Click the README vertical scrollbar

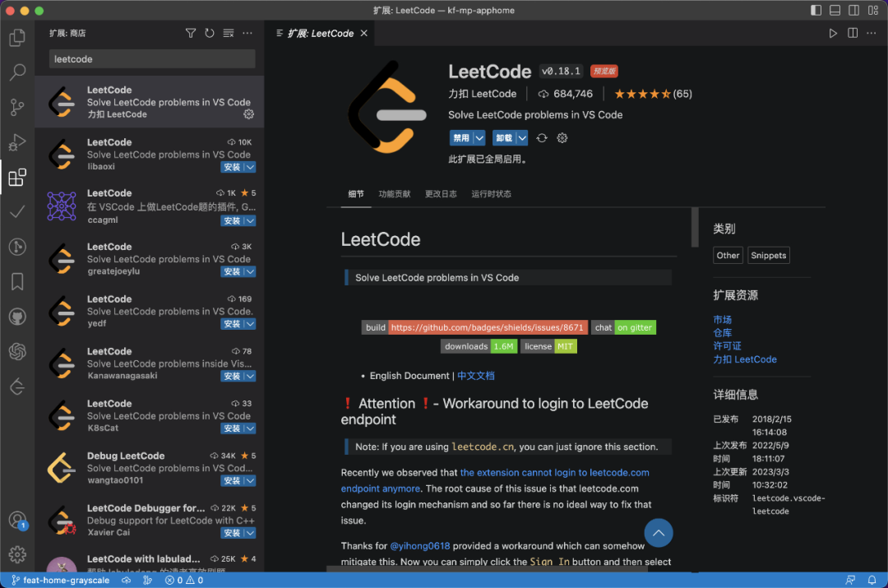(694, 228)
